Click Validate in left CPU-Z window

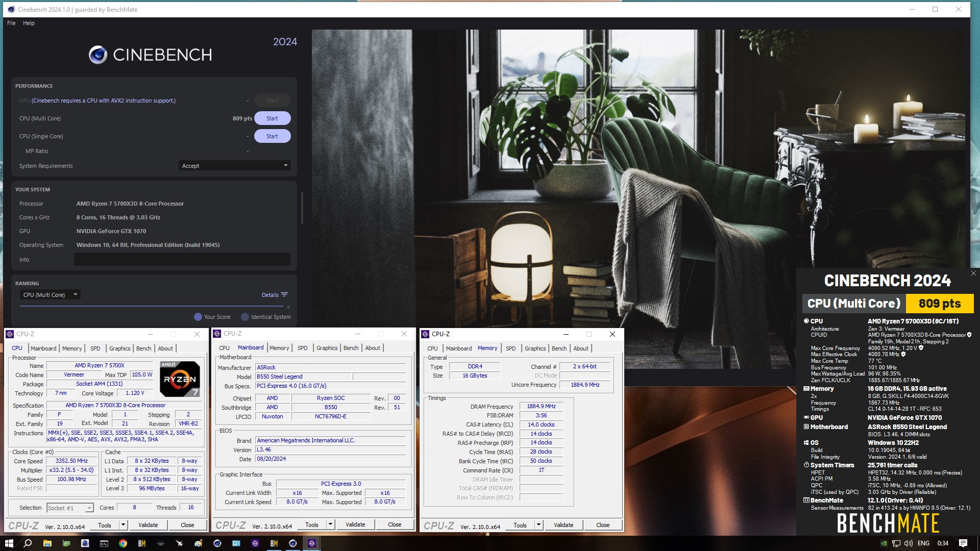click(148, 525)
